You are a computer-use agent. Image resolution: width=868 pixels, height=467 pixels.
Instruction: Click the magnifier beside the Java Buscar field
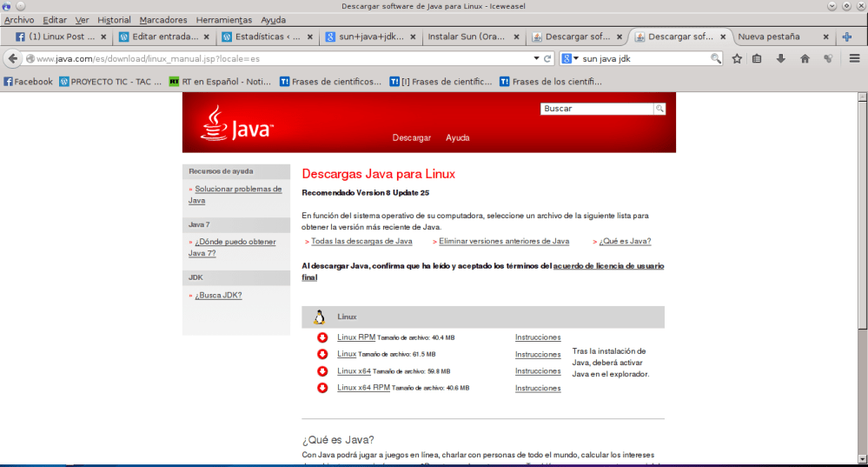[659, 109]
